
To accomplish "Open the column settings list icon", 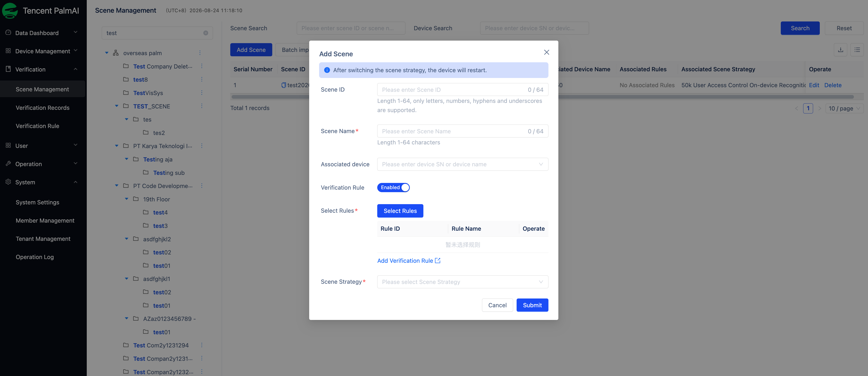I will pos(857,50).
